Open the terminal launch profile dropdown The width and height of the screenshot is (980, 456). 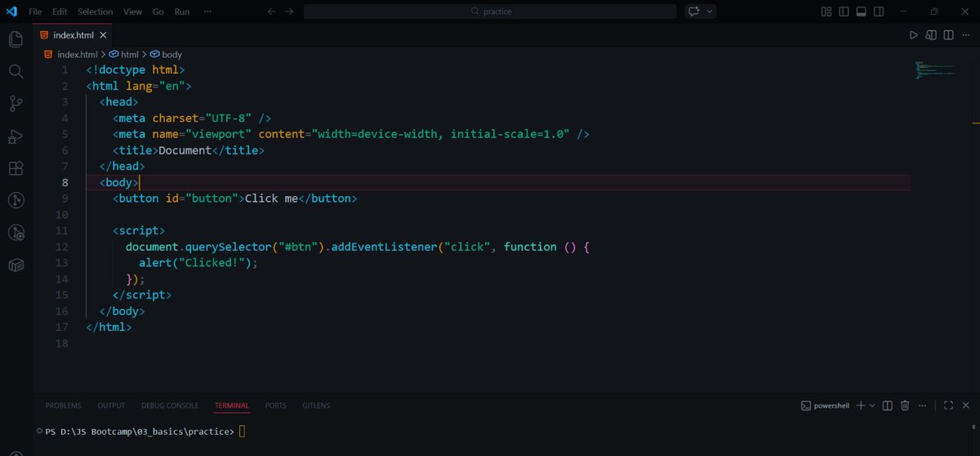872,405
